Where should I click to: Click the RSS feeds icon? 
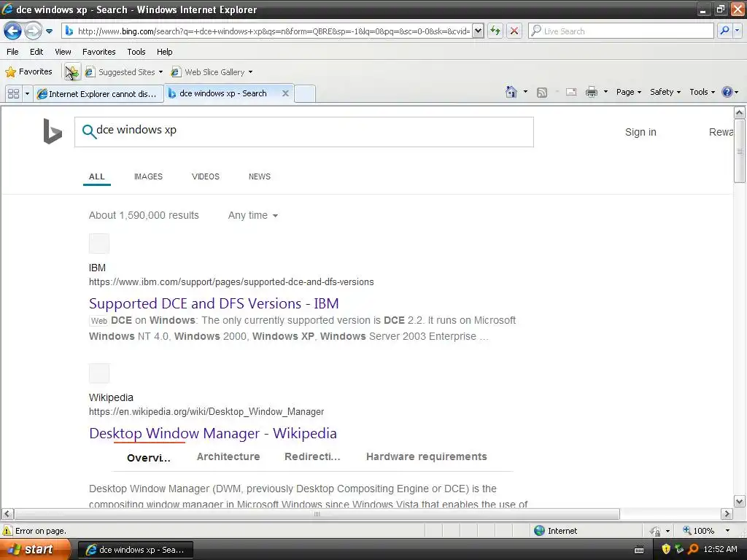[x=542, y=93]
